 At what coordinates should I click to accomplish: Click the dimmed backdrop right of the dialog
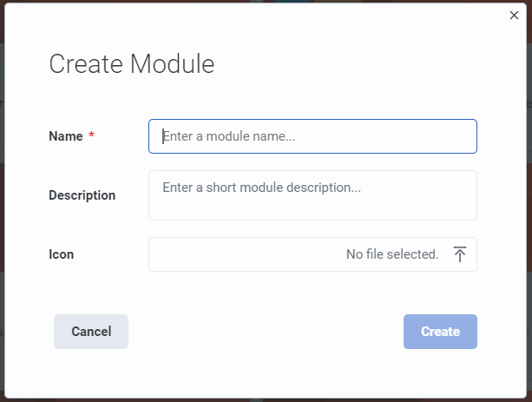pyautogui.click(x=529, y=204)
